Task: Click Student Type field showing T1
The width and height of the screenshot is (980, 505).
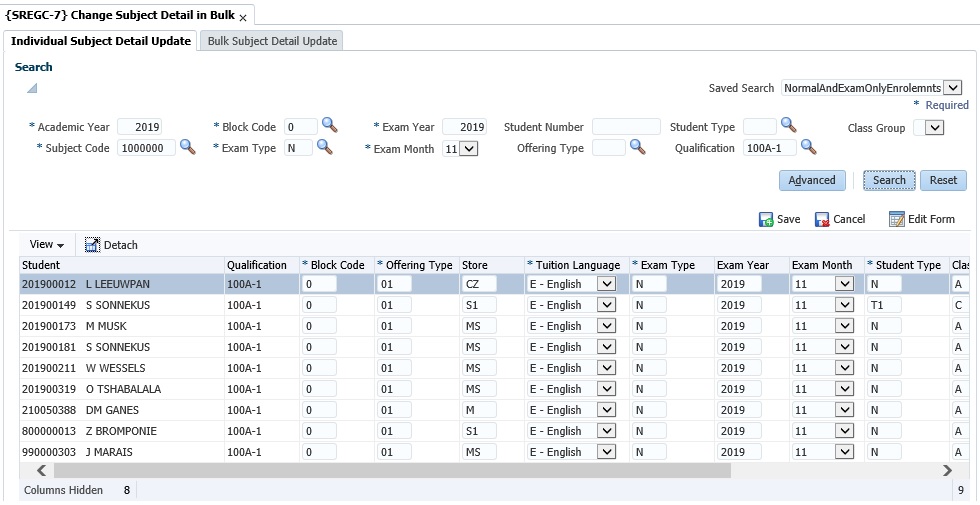Action: coord(884,305)
